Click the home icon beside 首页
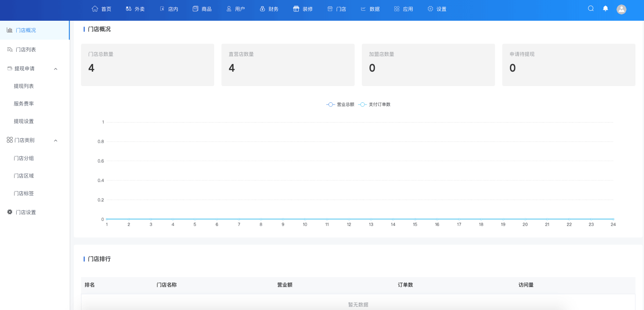The image size is (644, 310). (95, 9)
